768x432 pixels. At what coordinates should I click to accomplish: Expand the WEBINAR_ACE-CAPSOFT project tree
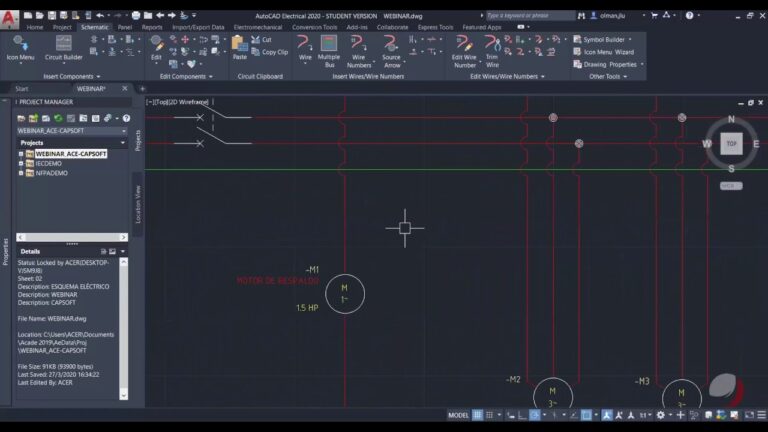pos(21,154)
